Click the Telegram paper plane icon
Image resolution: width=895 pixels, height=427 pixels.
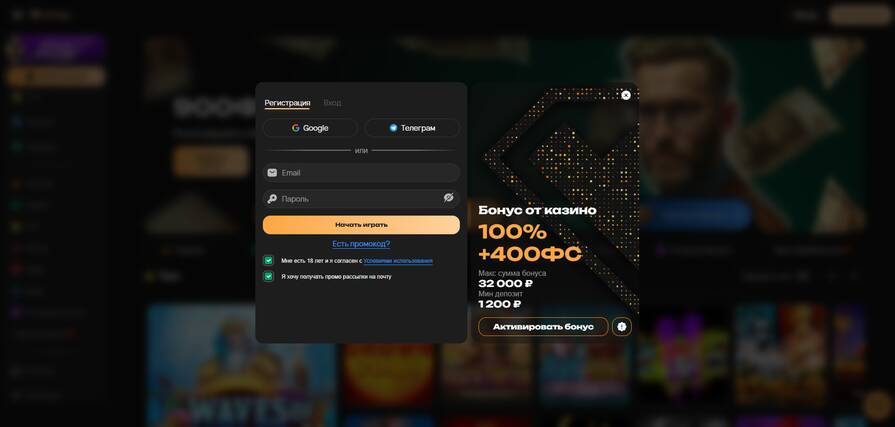pos(393,128)
